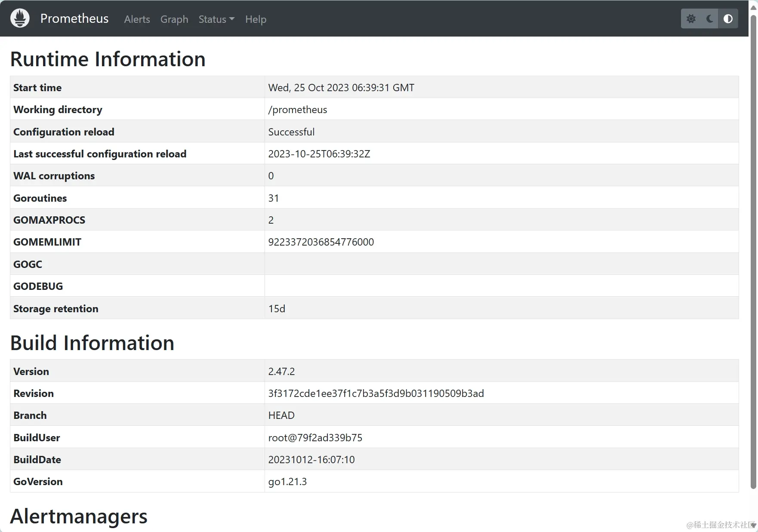Click the Goroutines value '31'

[274, 198]
